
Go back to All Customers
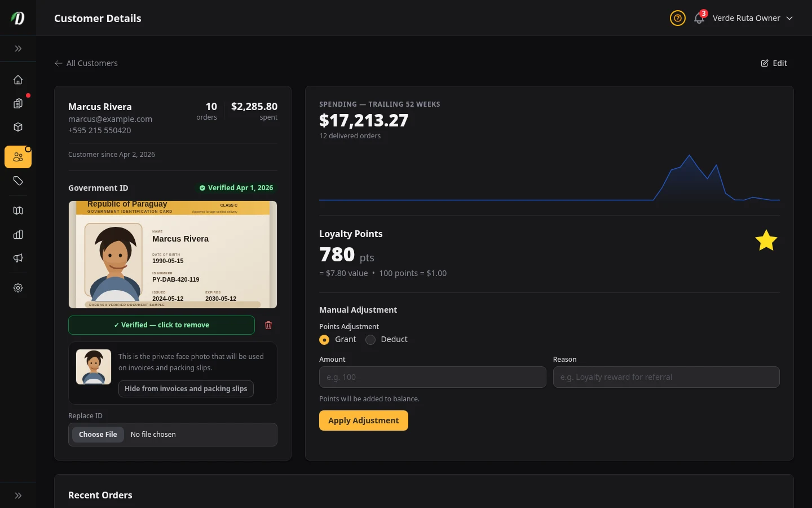[86, 63]
